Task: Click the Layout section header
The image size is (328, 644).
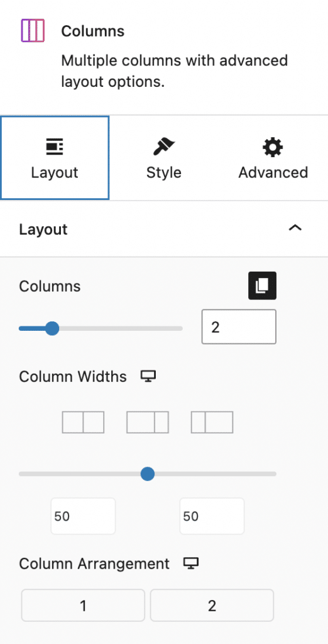Action: point(164,229)
